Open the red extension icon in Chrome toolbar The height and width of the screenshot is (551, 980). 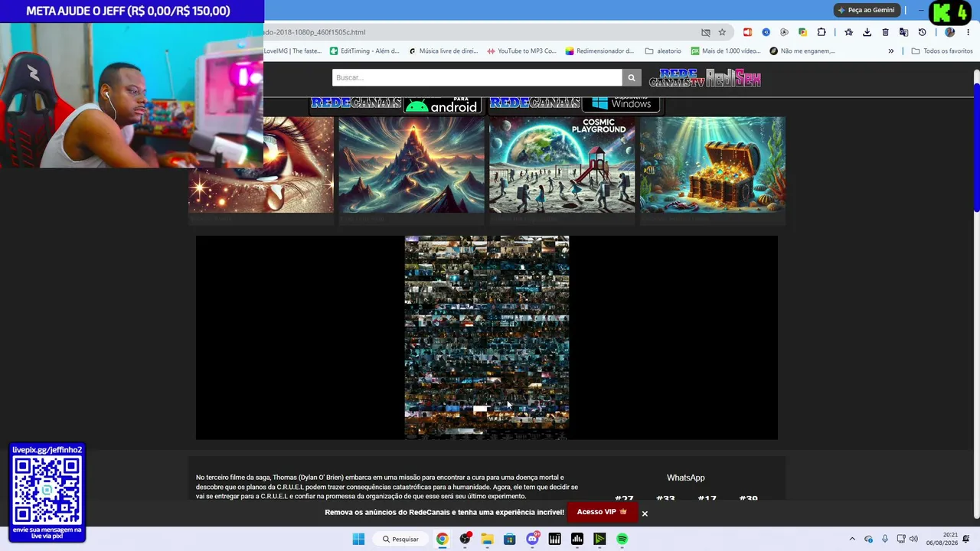pyautogui.click(x=748, y=32)
